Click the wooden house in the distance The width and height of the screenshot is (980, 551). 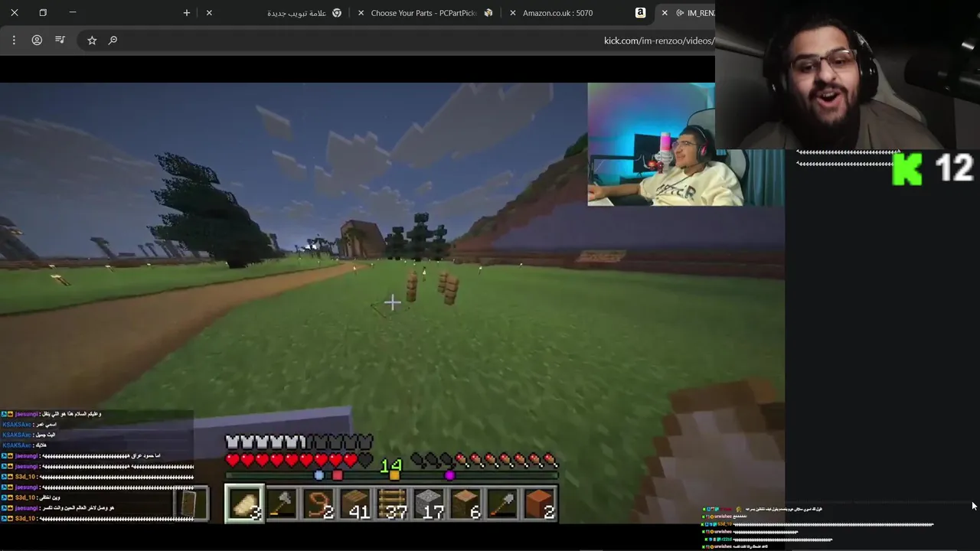(363, 238)
